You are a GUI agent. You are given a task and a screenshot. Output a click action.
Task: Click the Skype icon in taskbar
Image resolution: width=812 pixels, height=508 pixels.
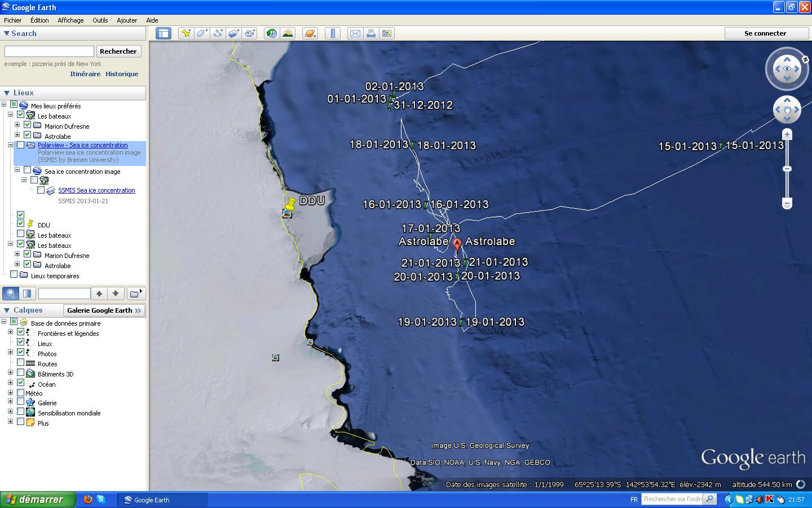pyautogui.click(x=101, y=500)
